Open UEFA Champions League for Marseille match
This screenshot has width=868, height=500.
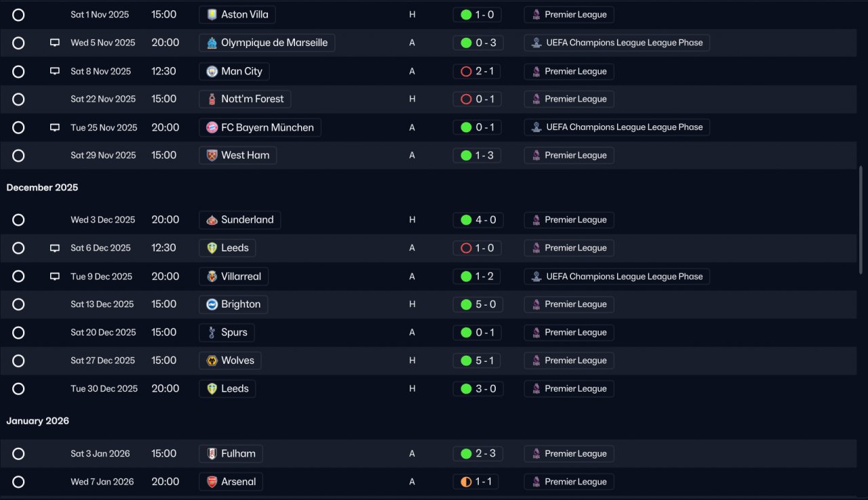(x=617, y=43)
